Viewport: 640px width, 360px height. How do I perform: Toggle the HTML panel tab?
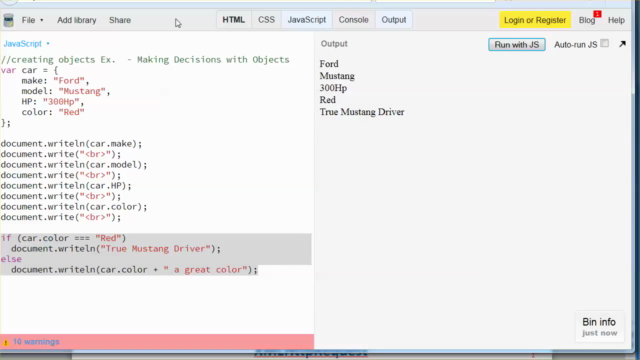pos(233,20)
